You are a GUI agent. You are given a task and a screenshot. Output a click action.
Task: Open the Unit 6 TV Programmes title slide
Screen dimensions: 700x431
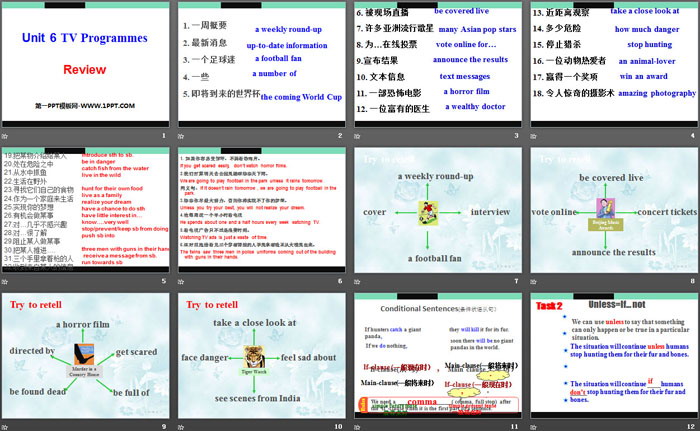pyautogui.click(x=87, y=72)
